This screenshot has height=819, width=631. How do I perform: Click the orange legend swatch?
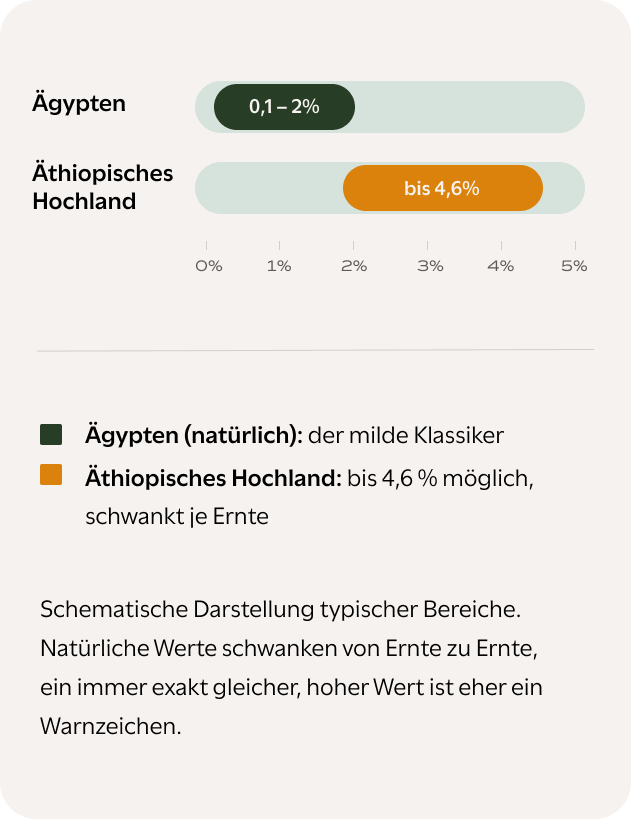(51, 475)
